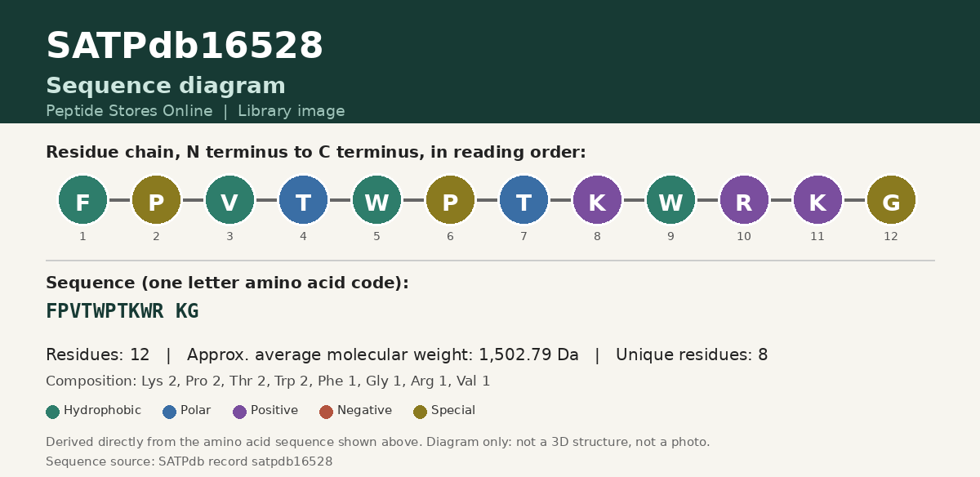This screenshot has width=980, height=477.
Task: Click the Polar blue legend swatch
Action: pyautogui.click(x=170, y=412)
